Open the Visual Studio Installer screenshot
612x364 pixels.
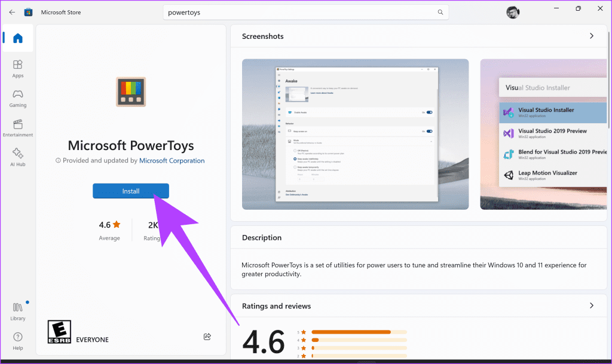(544, 134)
